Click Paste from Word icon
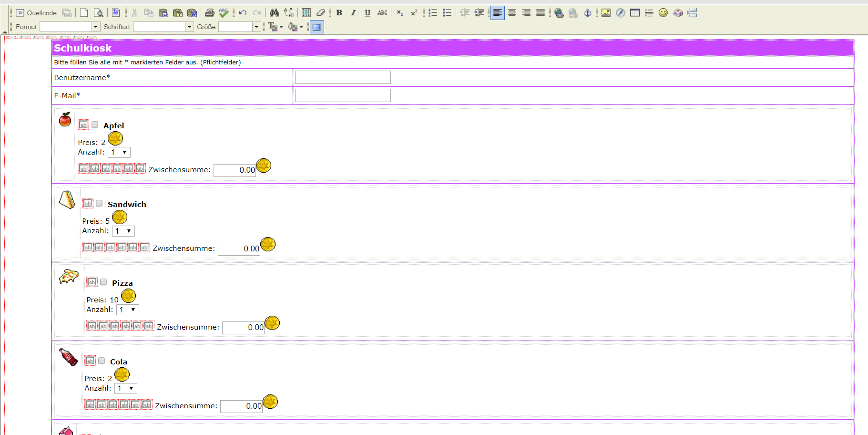 [x=192, y=13]
